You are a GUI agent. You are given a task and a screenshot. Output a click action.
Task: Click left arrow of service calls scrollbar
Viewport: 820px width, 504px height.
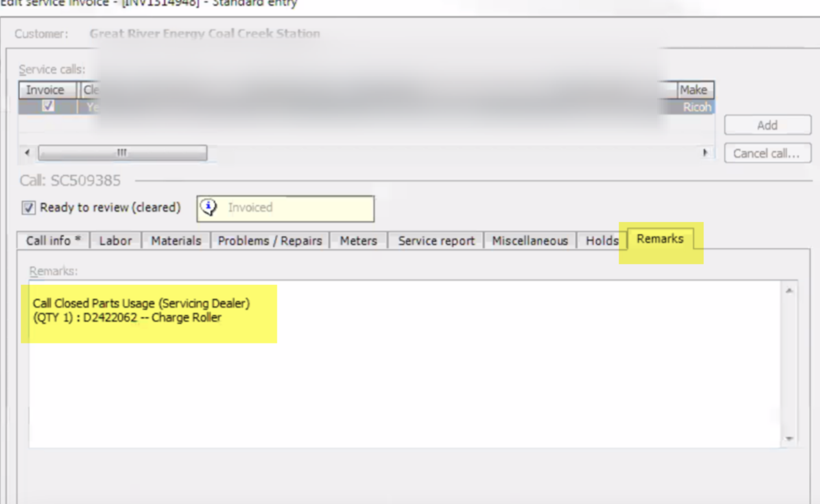27,153
